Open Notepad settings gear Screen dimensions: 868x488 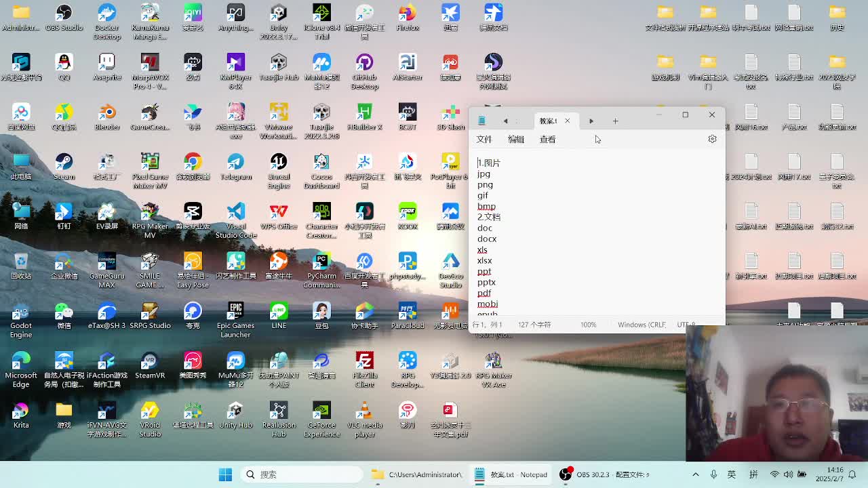712,139
